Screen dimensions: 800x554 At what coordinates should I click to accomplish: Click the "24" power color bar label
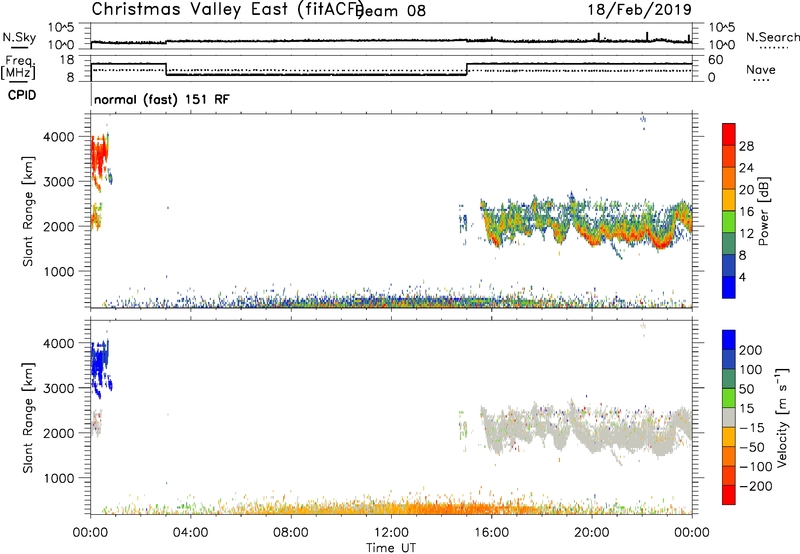click(x=746, y=168)
